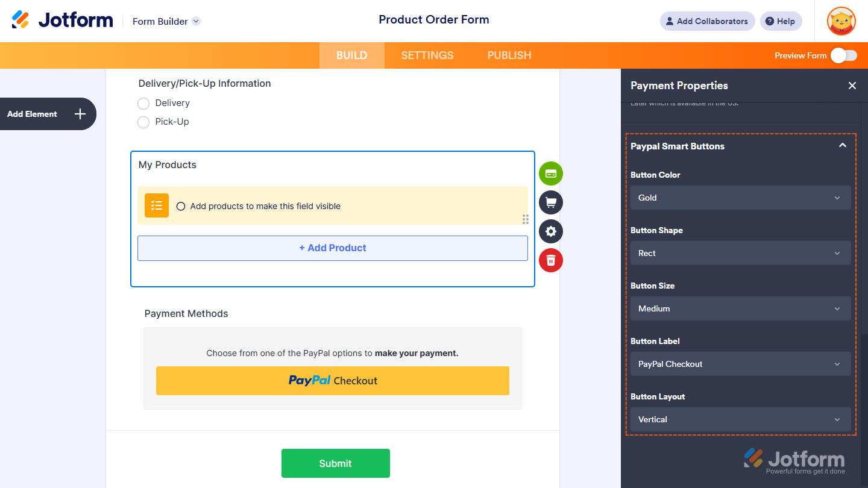Open field properties gear icon
868x488 pixels.
pyautogui.click(x=550, y=231)
